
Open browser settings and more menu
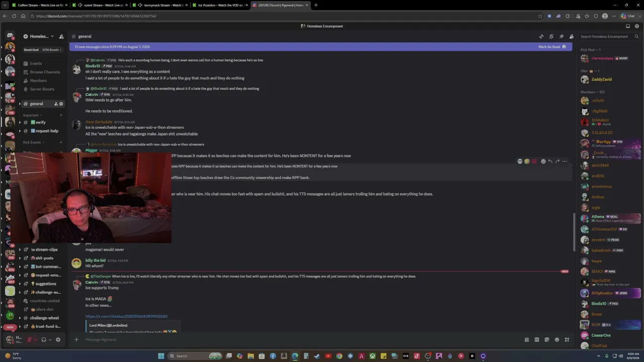[x=614, y=16]
